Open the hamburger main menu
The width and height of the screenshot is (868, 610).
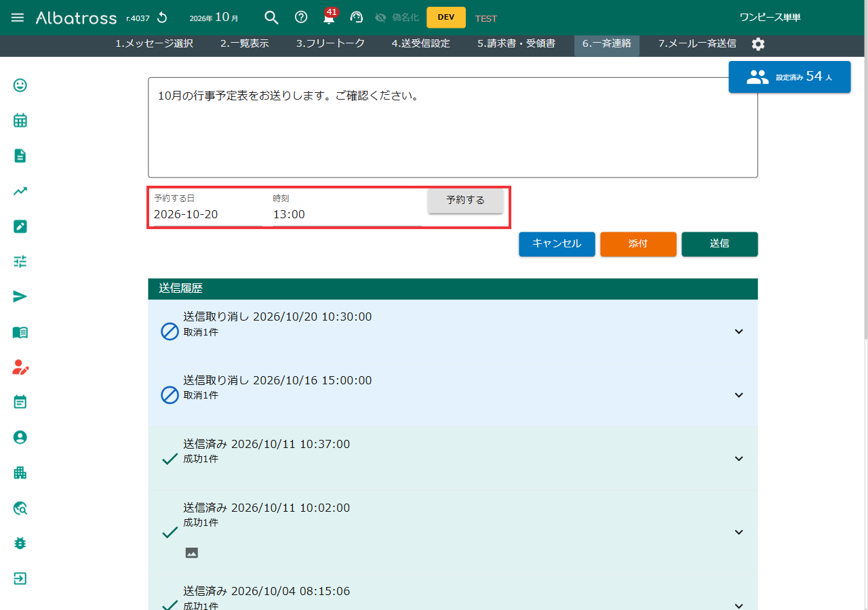[x=18, y=18]
